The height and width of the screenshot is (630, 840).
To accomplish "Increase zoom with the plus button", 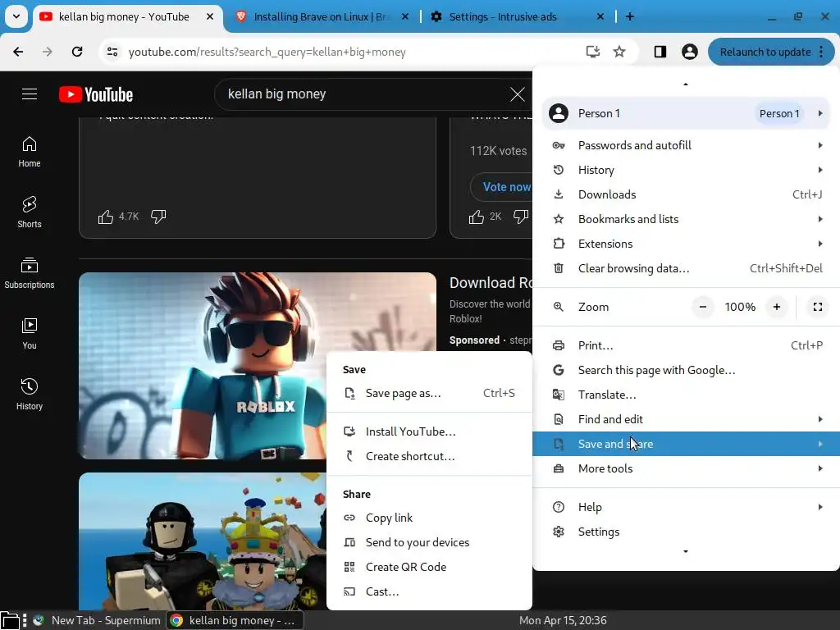I will (777, 307).
